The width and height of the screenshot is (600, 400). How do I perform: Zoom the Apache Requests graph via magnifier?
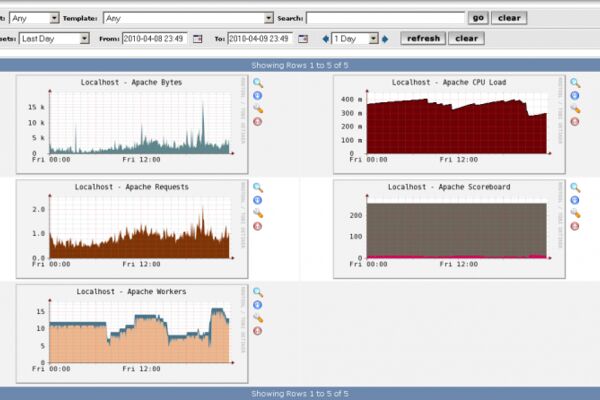click(x=258, y=188)
